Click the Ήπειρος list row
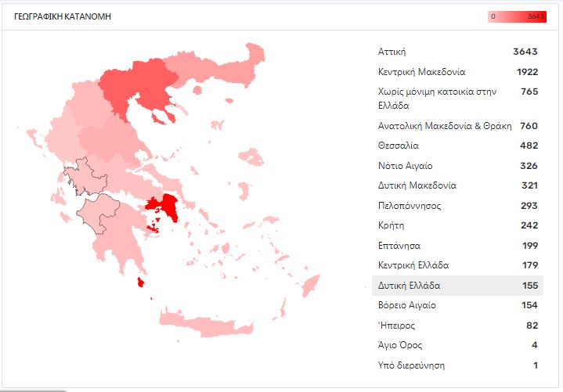Image resolution: width=563 pixels, height=392 pixels. pyautogui.click(x=457, y=325)
